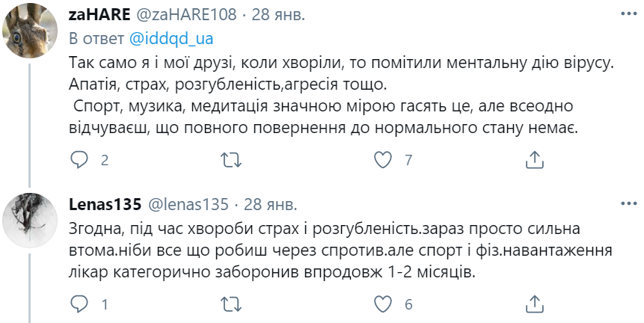This screenshot has height=323, width=644.
Task: Like zaHARE's tweet with heart icon
Action: click(383, 159)
